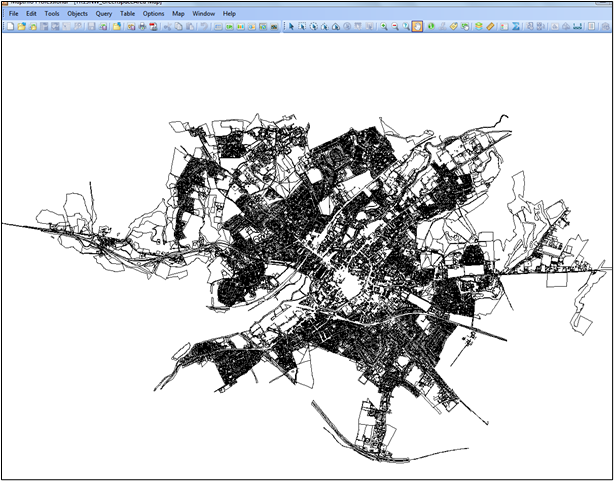
Task: Open the Window menu
Action: (x=204, y=14)
